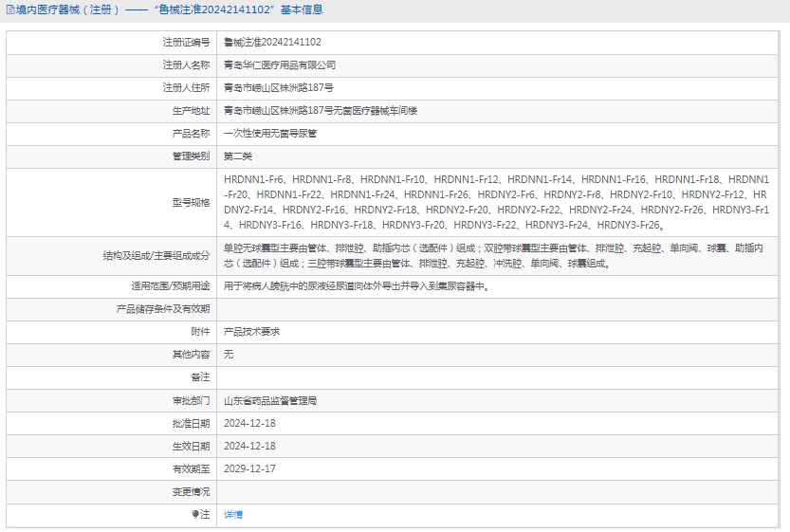Viewport: 790px width, 532px height.
Task: Click the registrant name 青岛华仁医疗用品有限公司
Action: tap(280, 65)
